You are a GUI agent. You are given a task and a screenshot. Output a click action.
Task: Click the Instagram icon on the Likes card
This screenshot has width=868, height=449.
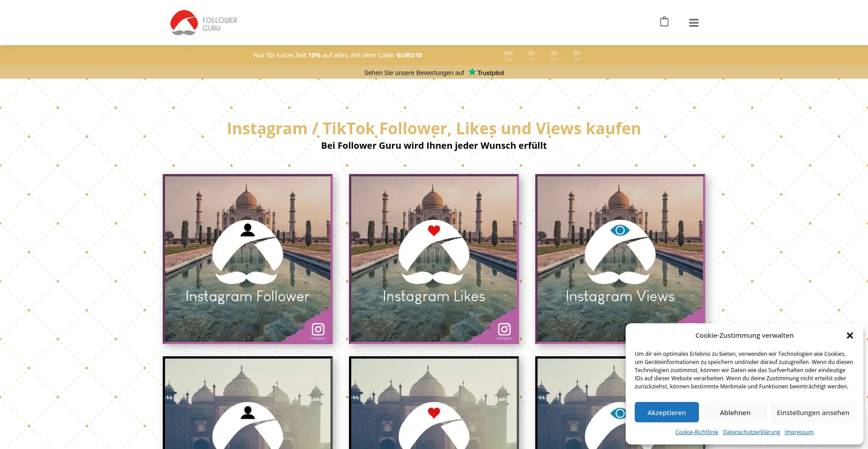tap(504, 330)
